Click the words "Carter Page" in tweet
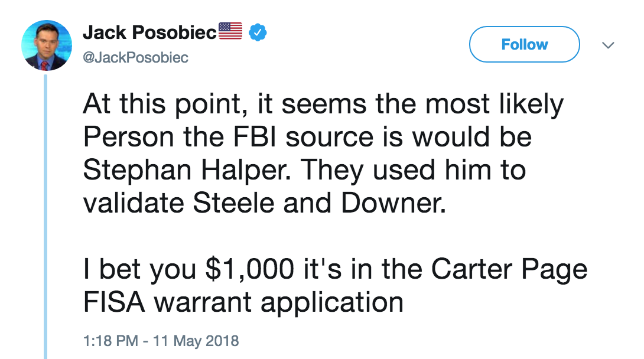This screenshot has height=359, width=644. (x=509, y=270)
